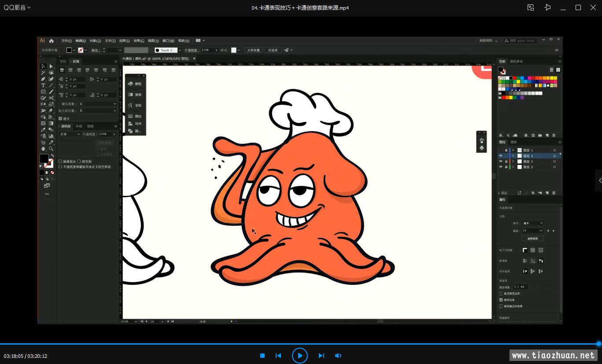
Task: Open the 单位 units dropdown
Action: [533, 223]
